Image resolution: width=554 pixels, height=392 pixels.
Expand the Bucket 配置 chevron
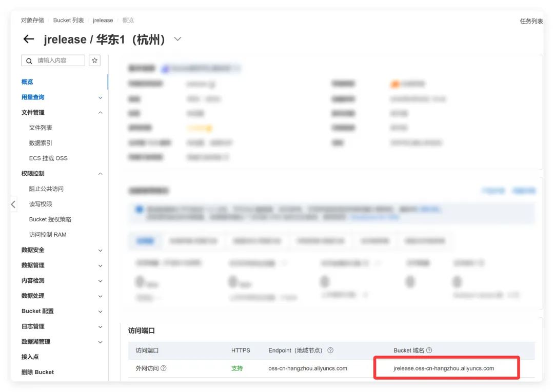pos(101,312)
